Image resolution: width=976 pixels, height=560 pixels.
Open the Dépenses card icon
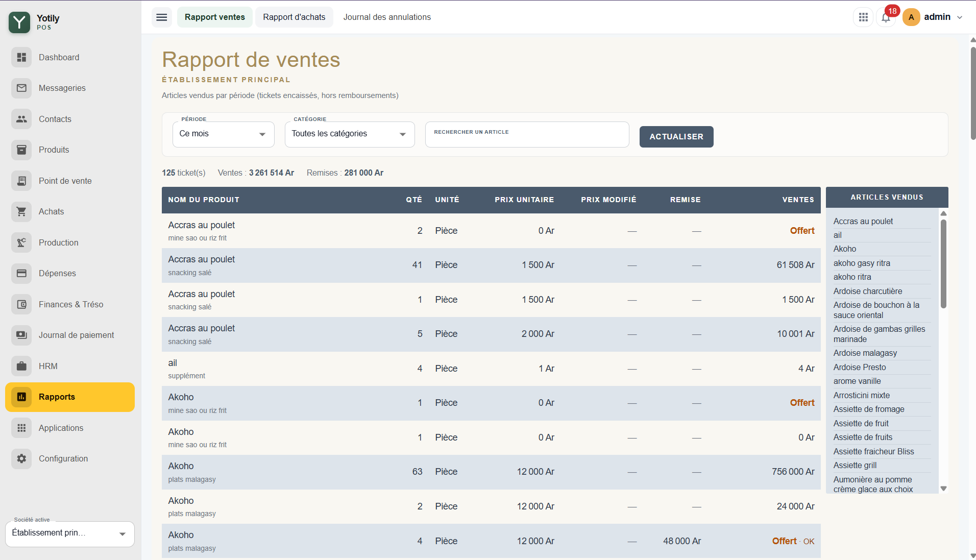21,273
